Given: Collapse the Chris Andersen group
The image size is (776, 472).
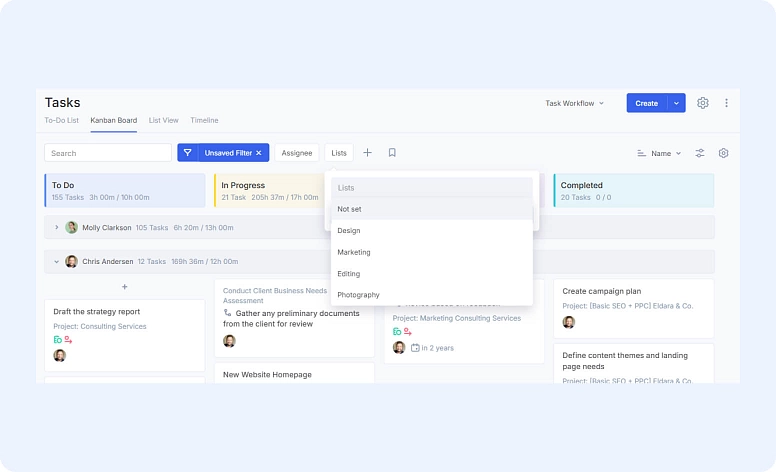Looking at the screenshot, I should (57, 262).
